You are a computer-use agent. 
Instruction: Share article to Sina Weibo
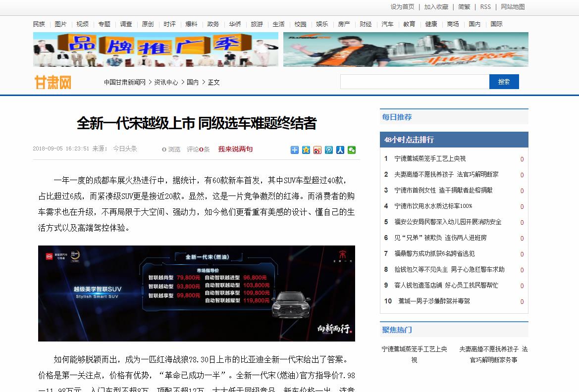317,150
